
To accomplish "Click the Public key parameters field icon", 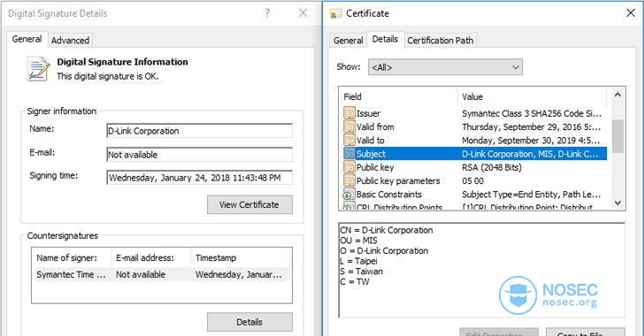I will (349, 180).
